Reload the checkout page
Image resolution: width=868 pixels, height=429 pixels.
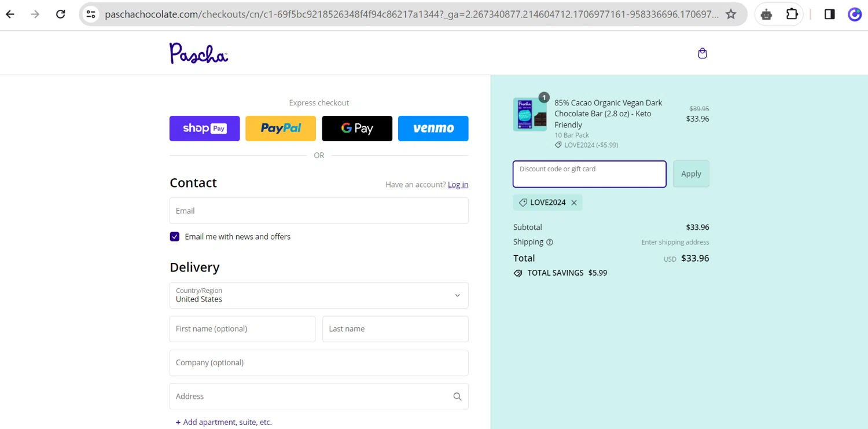(60, 14)
